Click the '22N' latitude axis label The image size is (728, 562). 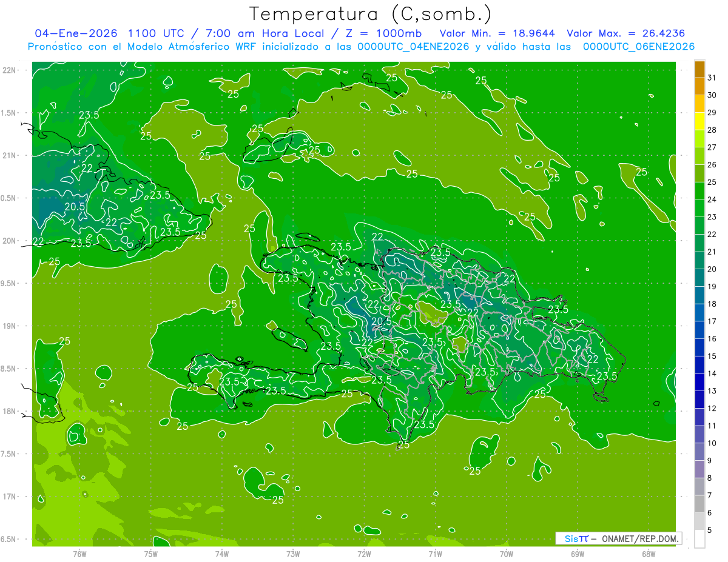pos(9,70)
